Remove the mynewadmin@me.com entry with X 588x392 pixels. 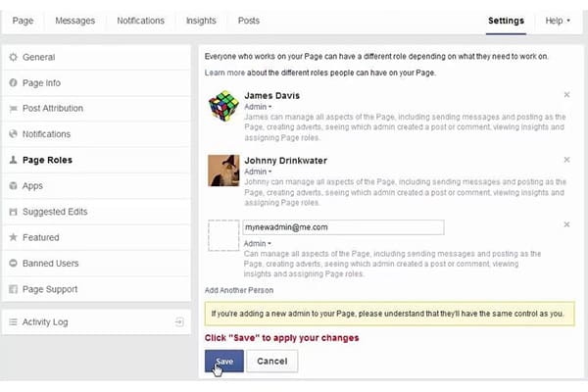coord(566,224)
